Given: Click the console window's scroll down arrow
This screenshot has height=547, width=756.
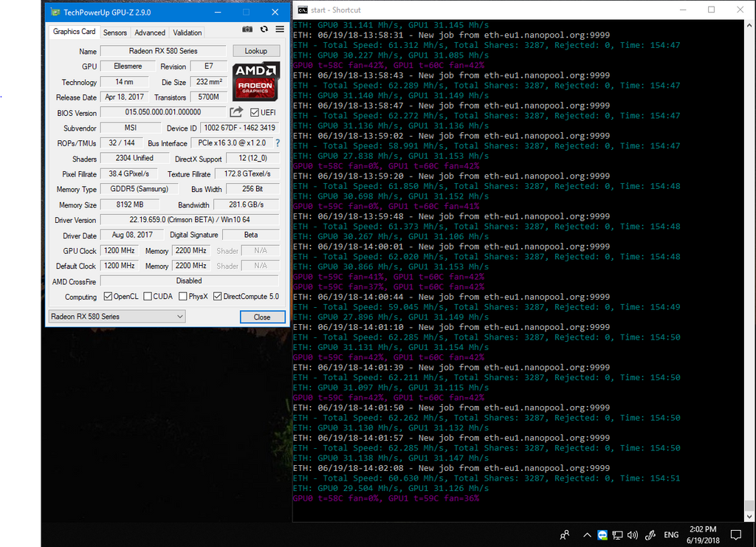Looking at the screenshot, I should click(x=749, y=516).
